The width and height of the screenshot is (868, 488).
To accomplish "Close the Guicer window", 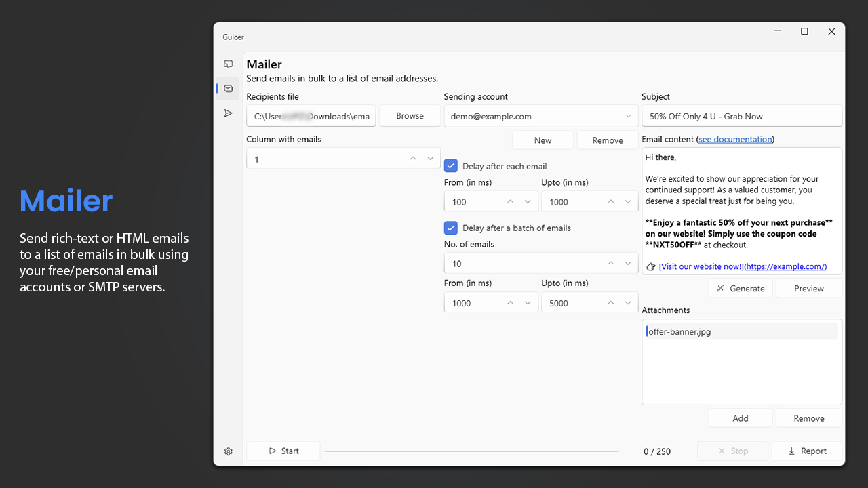I will 831,31.
